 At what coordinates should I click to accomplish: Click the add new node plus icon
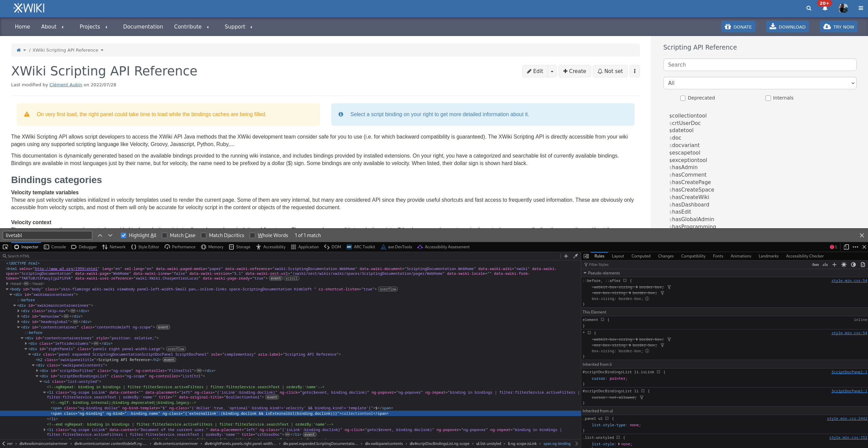[x=566, y=256]
